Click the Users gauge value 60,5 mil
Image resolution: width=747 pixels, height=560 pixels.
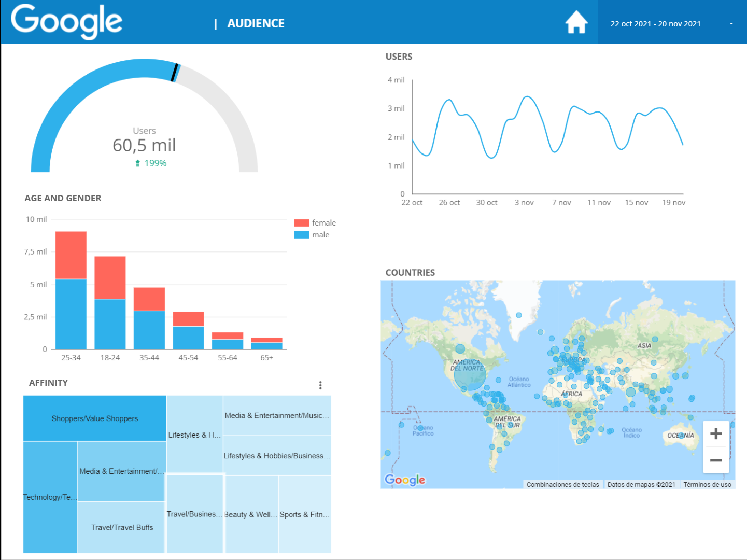(144, 145)
